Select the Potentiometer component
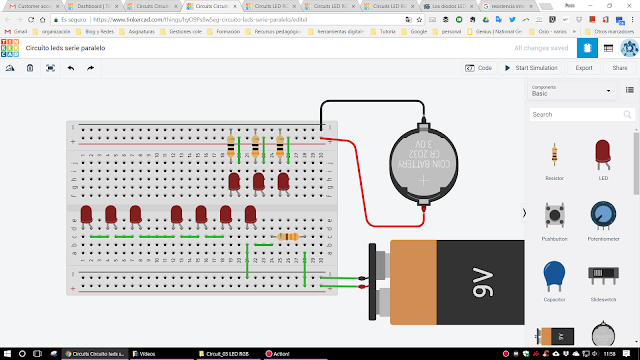 click(603, 221)
